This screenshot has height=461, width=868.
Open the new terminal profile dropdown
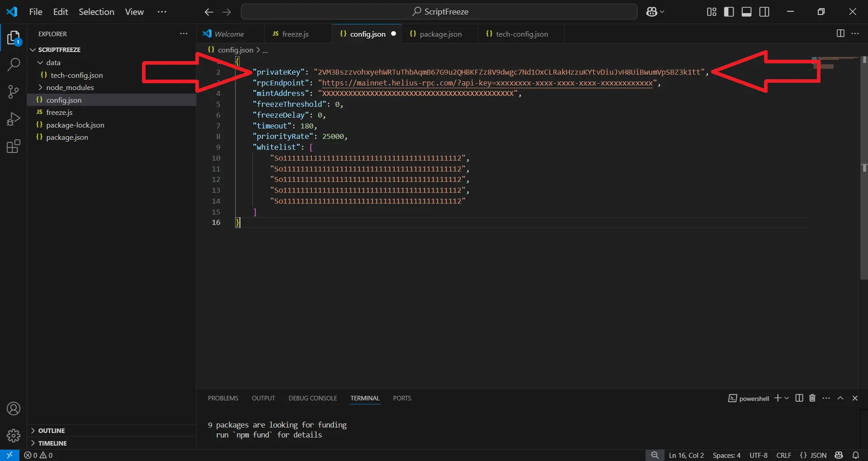coord(787,398)
